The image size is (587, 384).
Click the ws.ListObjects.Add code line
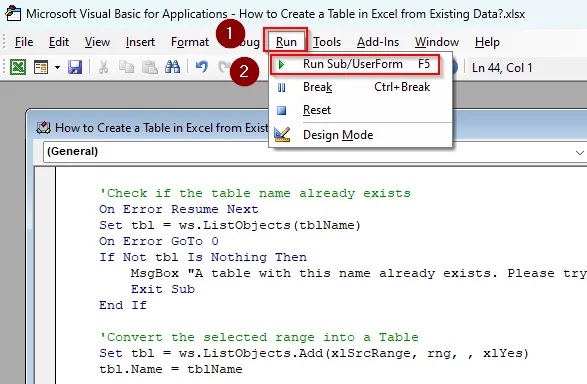tap(314, 353)
